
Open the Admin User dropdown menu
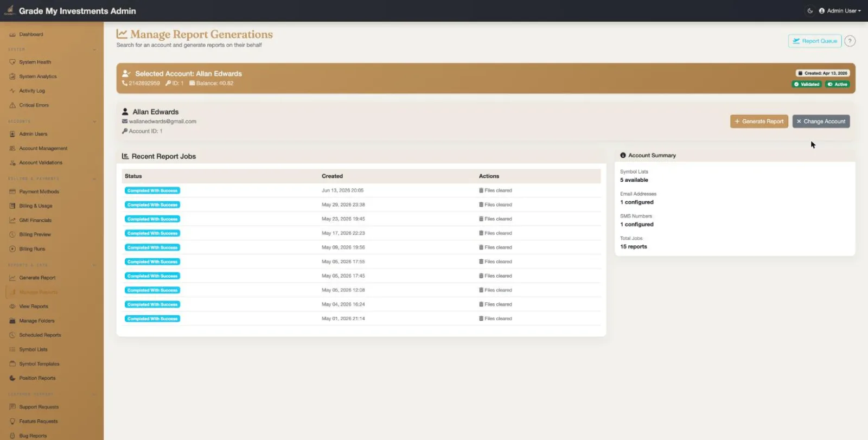point(840,11)
